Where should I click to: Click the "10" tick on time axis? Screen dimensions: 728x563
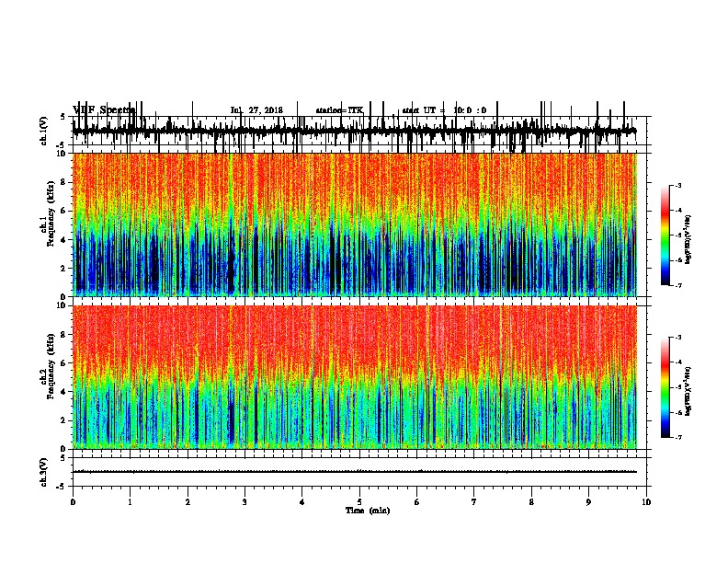tap(646, 502)
